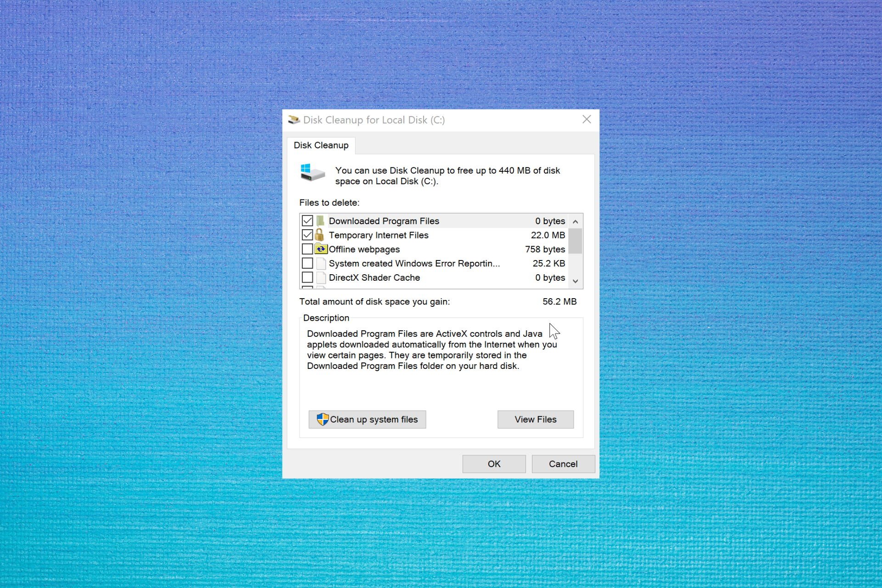Uncheck Temporary Internet Files checkbox

click(x=307, y=235)
